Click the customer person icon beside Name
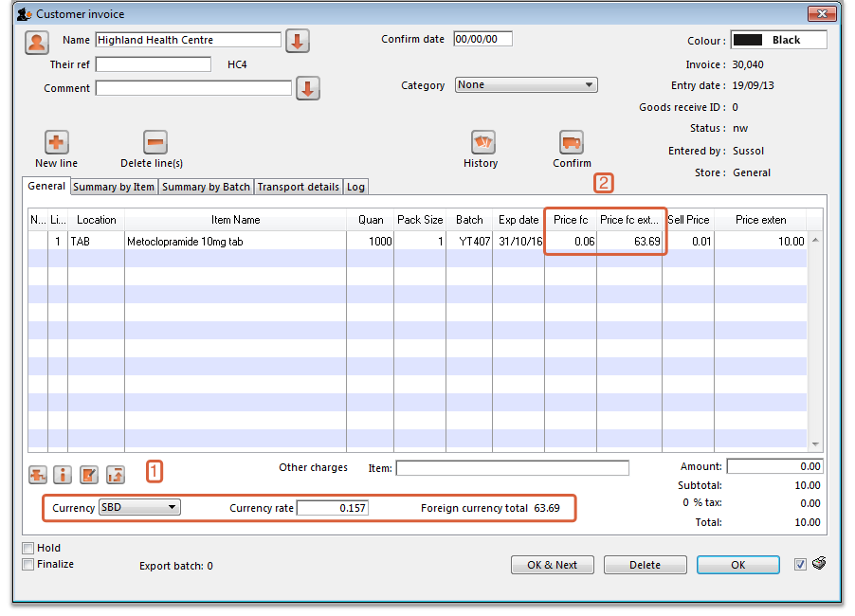Viewport: 855px width, 616px height. tap(37, 42)
